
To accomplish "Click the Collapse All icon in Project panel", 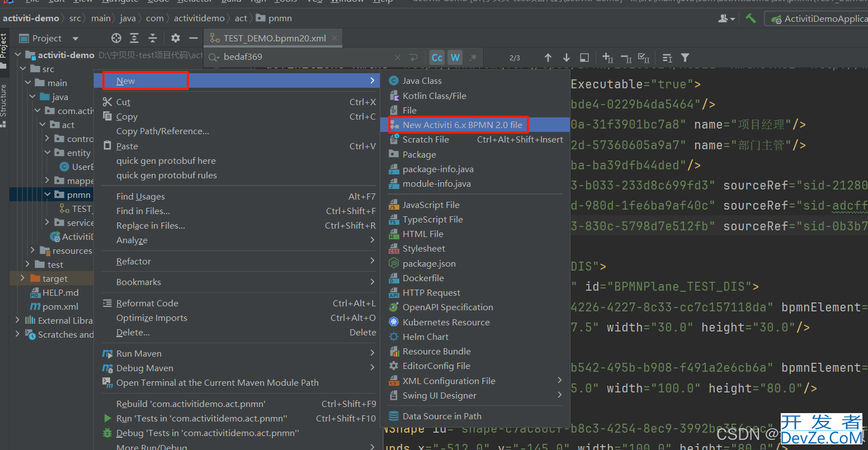I will 153,38.
